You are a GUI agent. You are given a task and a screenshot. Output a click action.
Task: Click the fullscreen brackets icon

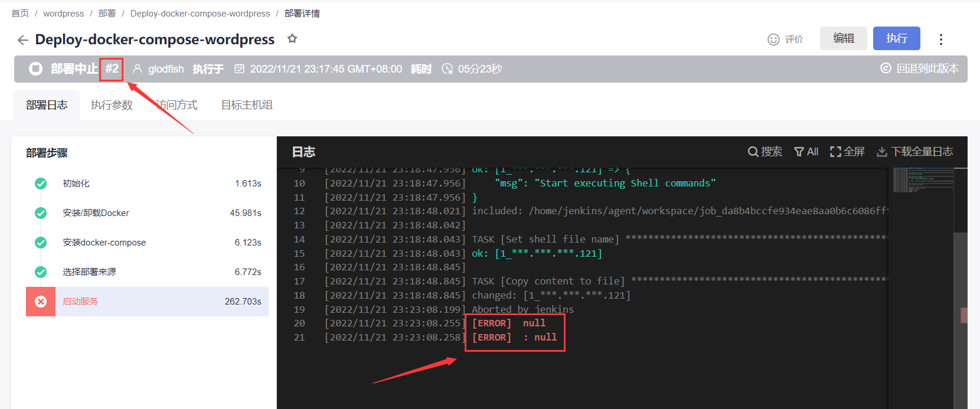coord(835,152)
